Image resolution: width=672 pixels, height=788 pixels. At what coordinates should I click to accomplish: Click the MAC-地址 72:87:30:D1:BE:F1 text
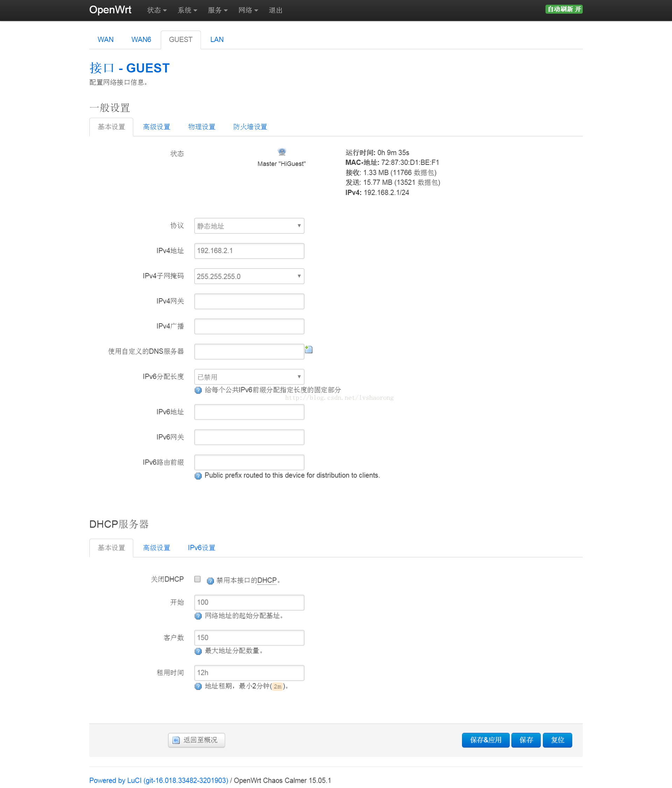pos(392,163)
